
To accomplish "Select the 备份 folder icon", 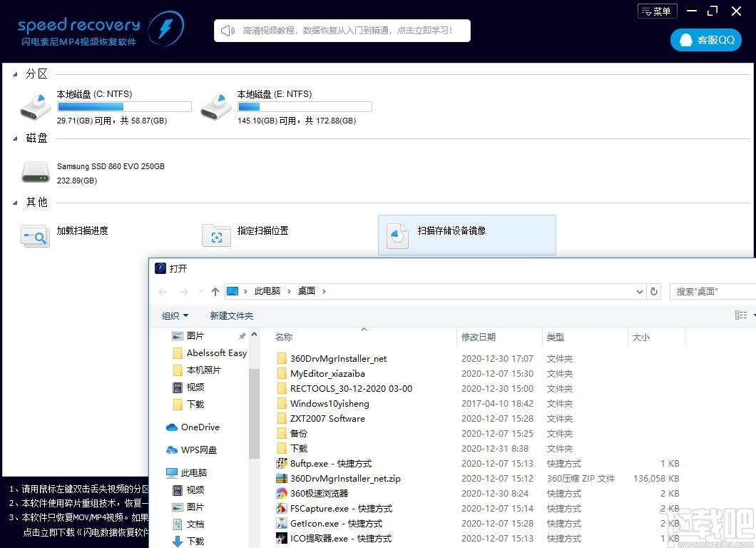I will 282,433.
